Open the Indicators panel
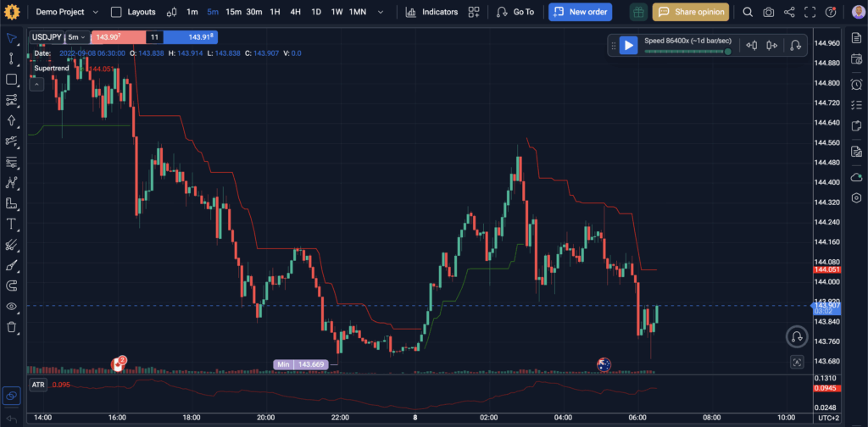Viewport: 868px width, 427px height. click(x=431, y=12)
